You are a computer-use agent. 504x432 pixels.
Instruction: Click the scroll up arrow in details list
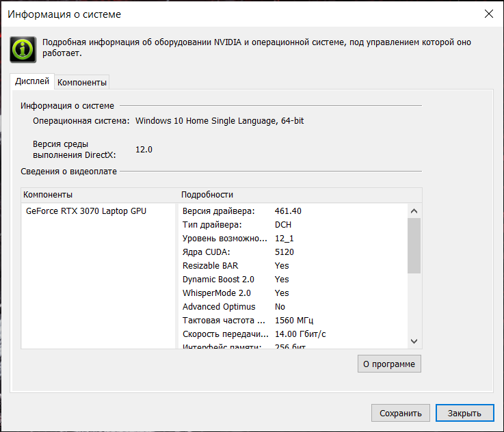[x=414, y=211]
